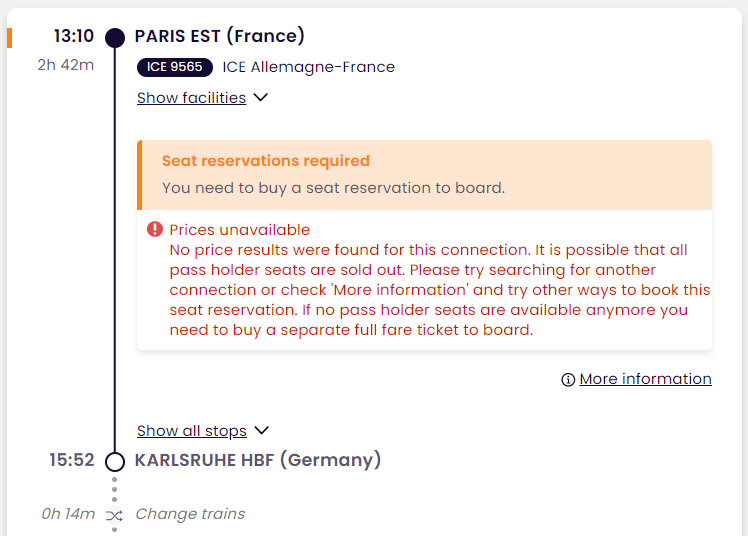Viewport: 748px width, 536px height.
Task: Click the Change trains shuffle icon
Action: pyautogui.click(x=114, y=515)
